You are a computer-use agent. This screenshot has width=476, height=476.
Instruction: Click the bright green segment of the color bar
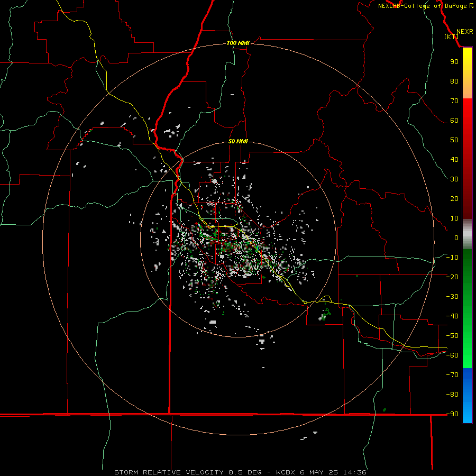(467, 346)
